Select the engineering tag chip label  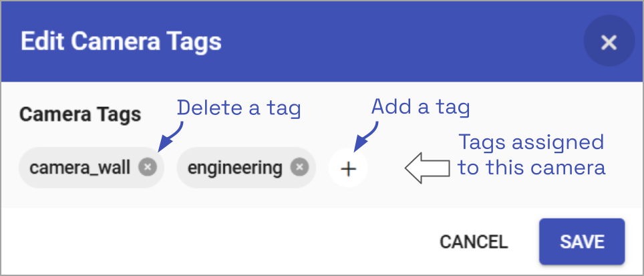pos(234,168)
